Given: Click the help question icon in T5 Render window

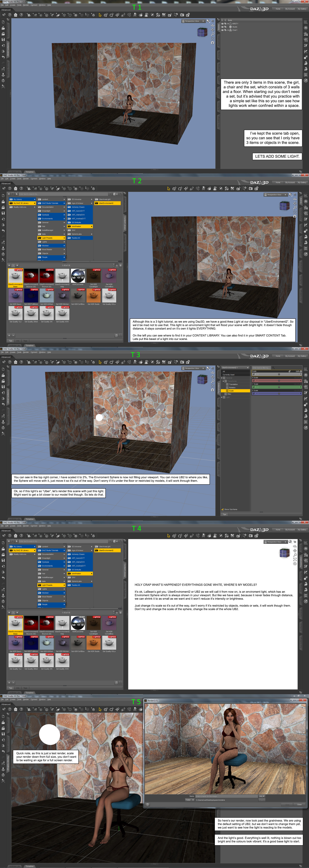Looking at the screenshot, I should 147,805.
